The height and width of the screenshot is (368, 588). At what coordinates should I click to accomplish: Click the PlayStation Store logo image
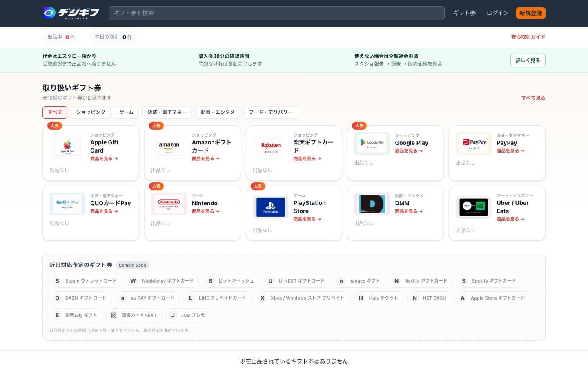[271, 207]
